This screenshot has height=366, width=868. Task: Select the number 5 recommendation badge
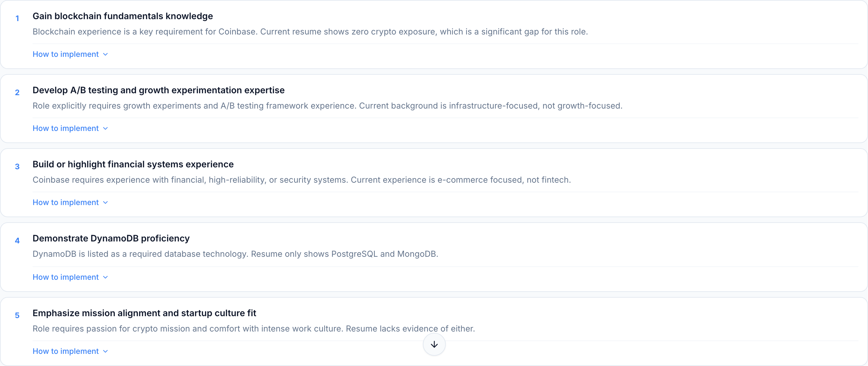click(x=17, y=316)
